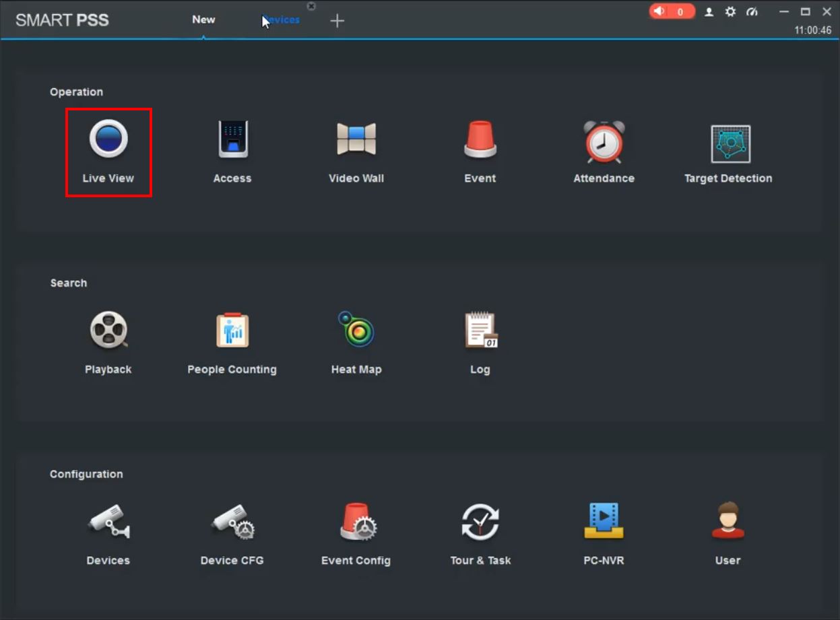Open Devices configuration camera icon

click(x=108, y=522)
